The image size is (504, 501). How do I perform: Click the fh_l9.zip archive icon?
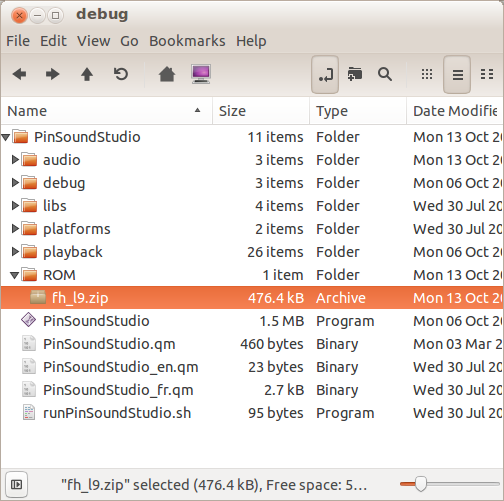(x=38, y=297)
